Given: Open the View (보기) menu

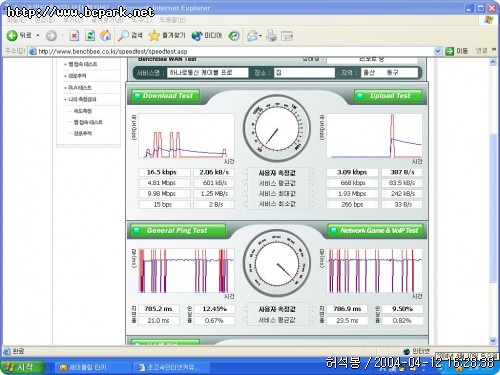Looking at the screenshot, I should pos(73,20).
